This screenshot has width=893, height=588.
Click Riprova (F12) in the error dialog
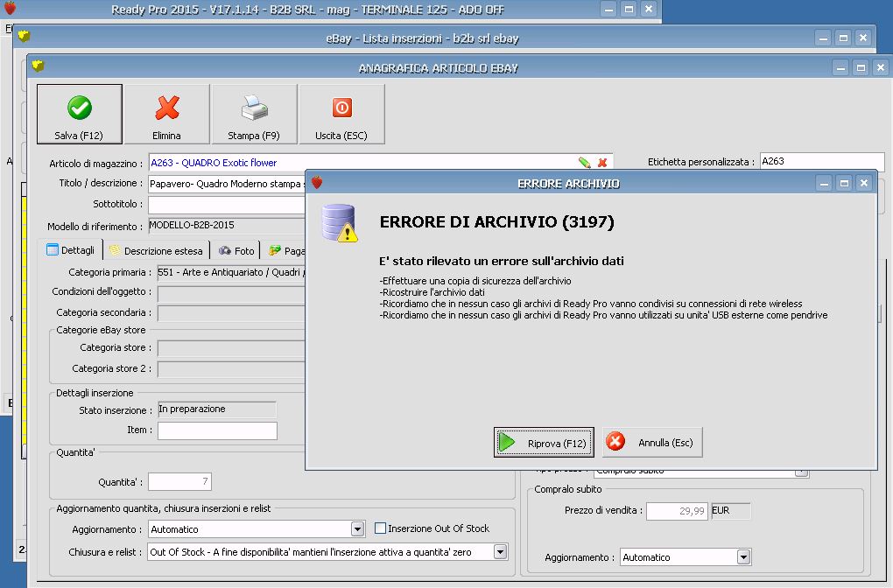click(x=544, y=442)
